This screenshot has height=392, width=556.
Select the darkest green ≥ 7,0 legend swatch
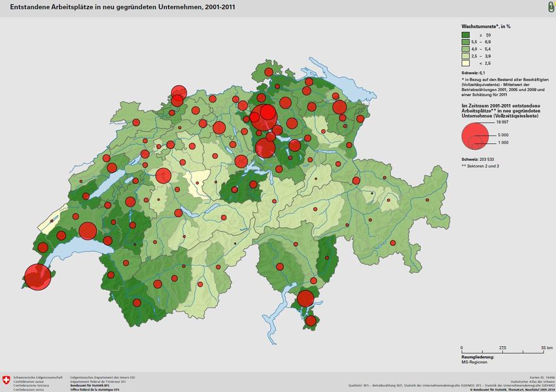tap(466, 35)
